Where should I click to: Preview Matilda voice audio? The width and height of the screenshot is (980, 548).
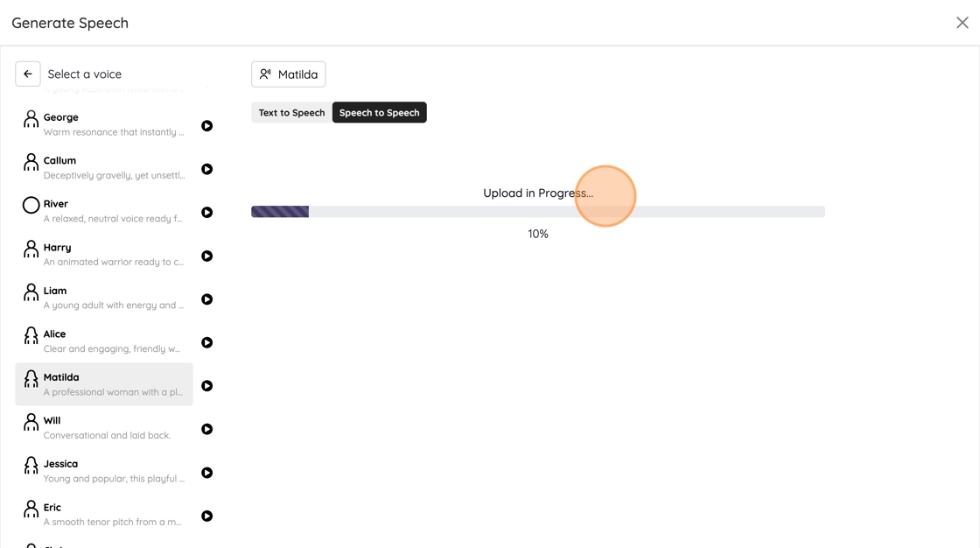pos(207,386)
